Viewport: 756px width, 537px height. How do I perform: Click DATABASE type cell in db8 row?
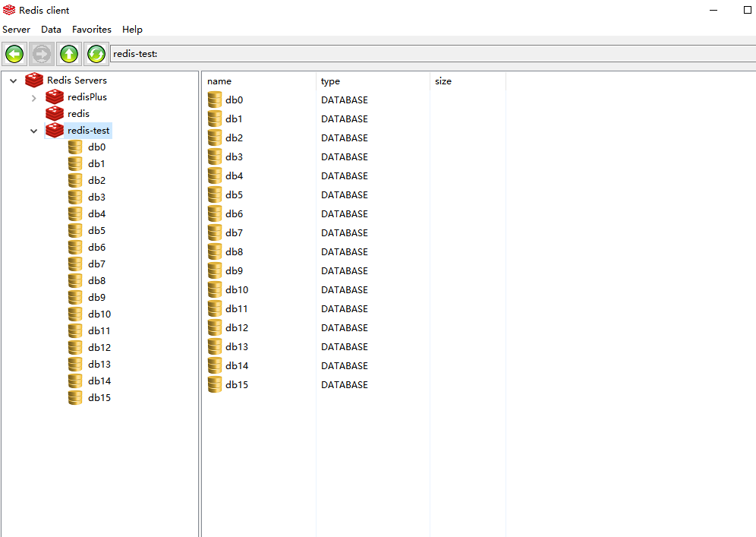[x=345, y=252]
